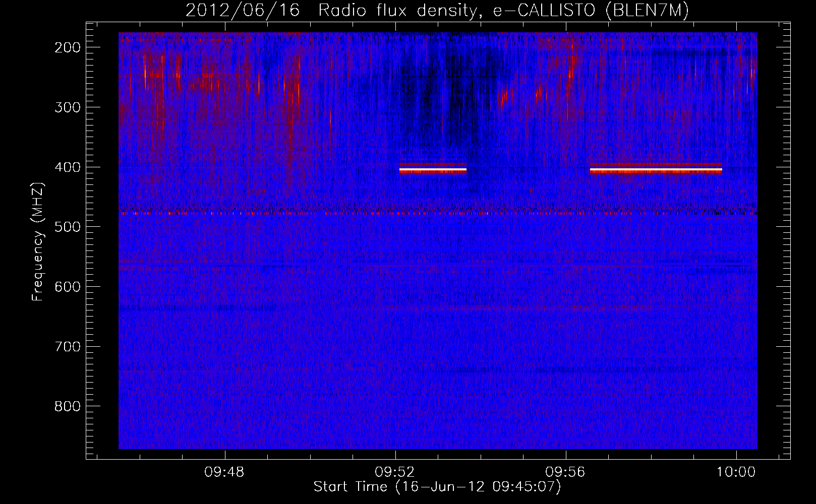Click the 300 frequency tick label
The height and width of the screenshot is (504, 816).
(68, 107)
